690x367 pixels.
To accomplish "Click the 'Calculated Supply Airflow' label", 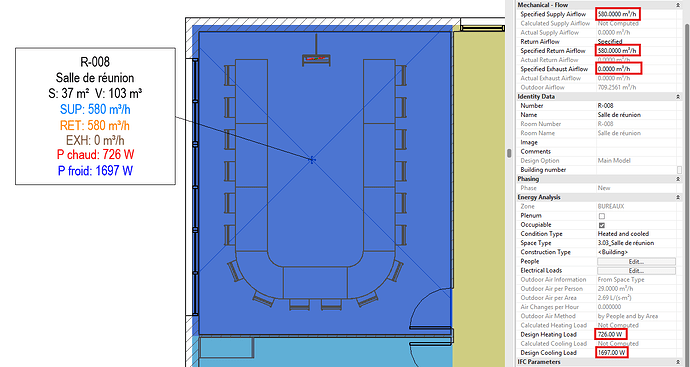I will pyautogui.click(x=555, y=23).
